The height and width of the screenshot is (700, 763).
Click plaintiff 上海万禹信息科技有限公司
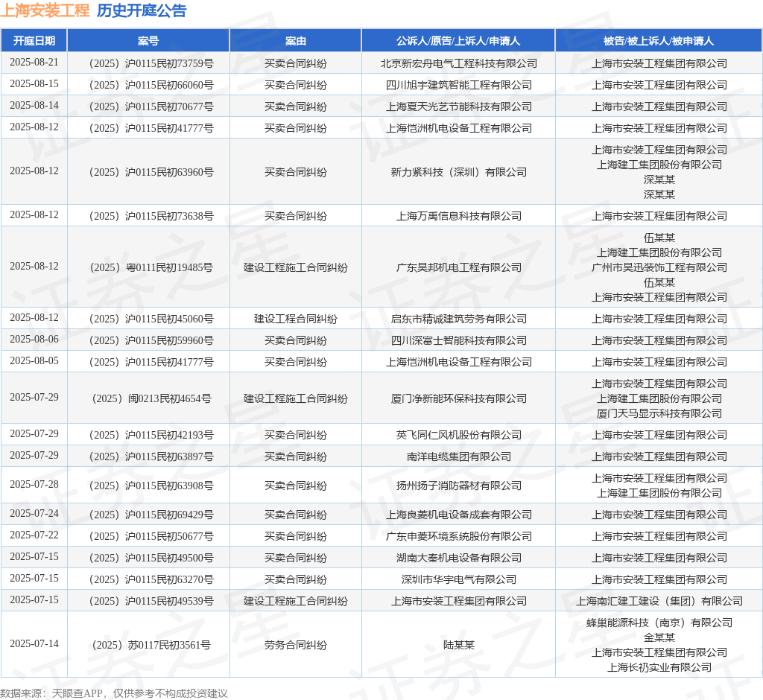pyautogui.click(x=458, y=215)
